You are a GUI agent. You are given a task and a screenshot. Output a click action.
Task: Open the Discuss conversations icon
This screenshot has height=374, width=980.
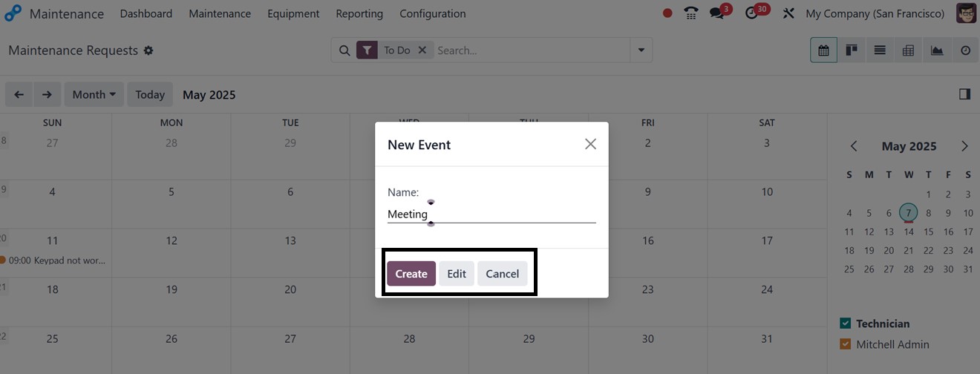pyautogui.click(x=717, y=13)
